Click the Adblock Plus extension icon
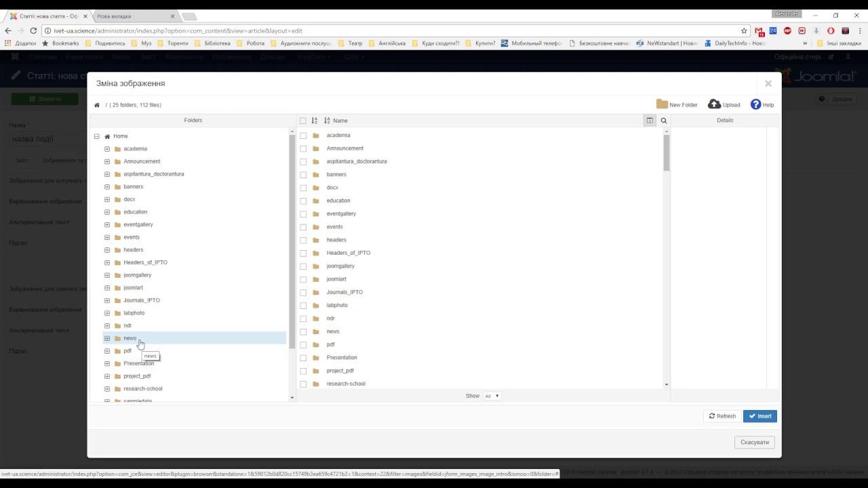 [x=787, y=30]
